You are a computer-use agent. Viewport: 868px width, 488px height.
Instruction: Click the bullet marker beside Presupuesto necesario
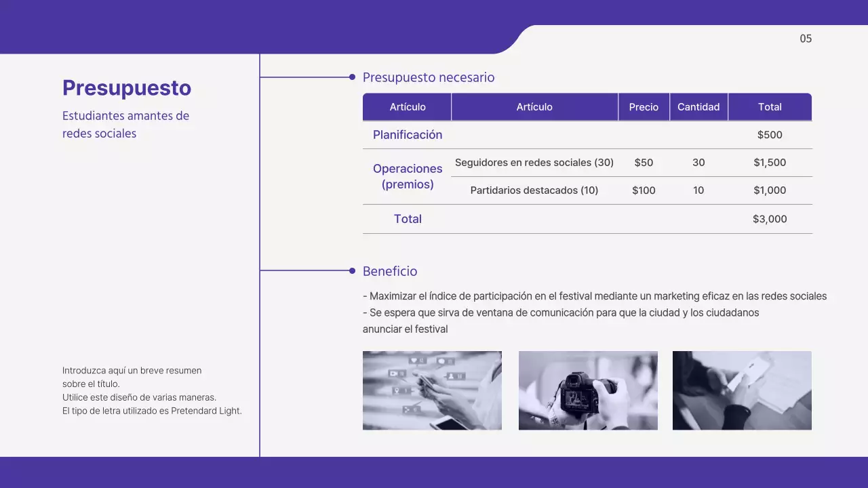point(353,77)
